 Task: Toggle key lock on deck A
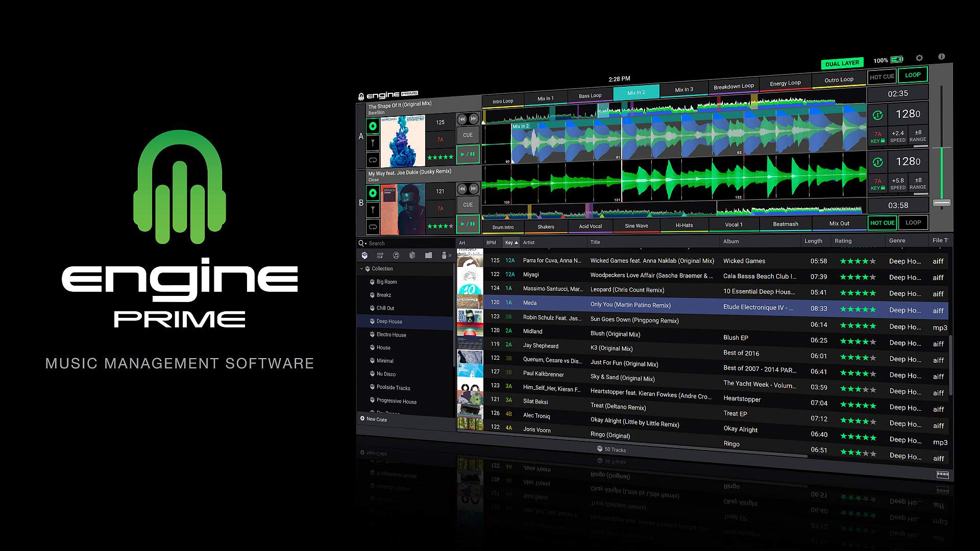click(x=877, y=137)
